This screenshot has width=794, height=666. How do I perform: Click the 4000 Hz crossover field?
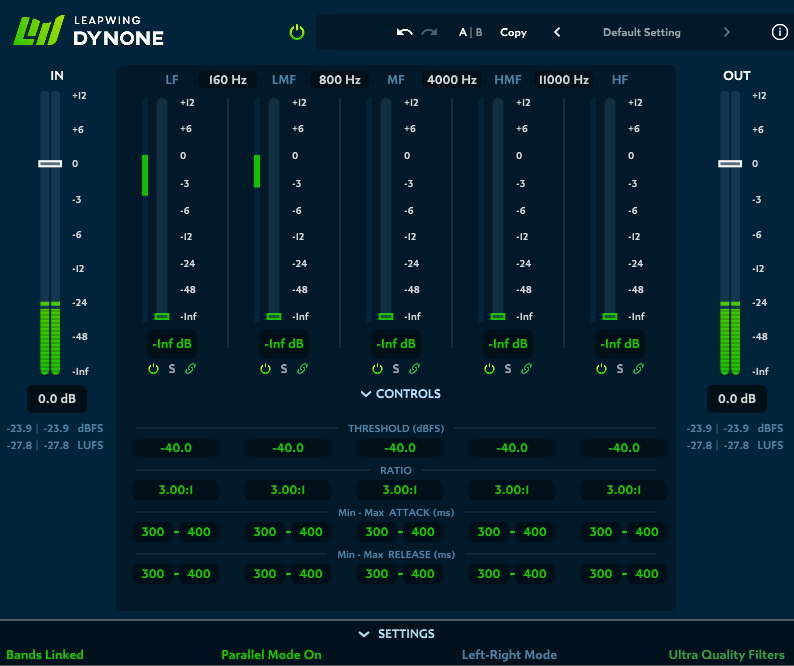tap(452, 80)
